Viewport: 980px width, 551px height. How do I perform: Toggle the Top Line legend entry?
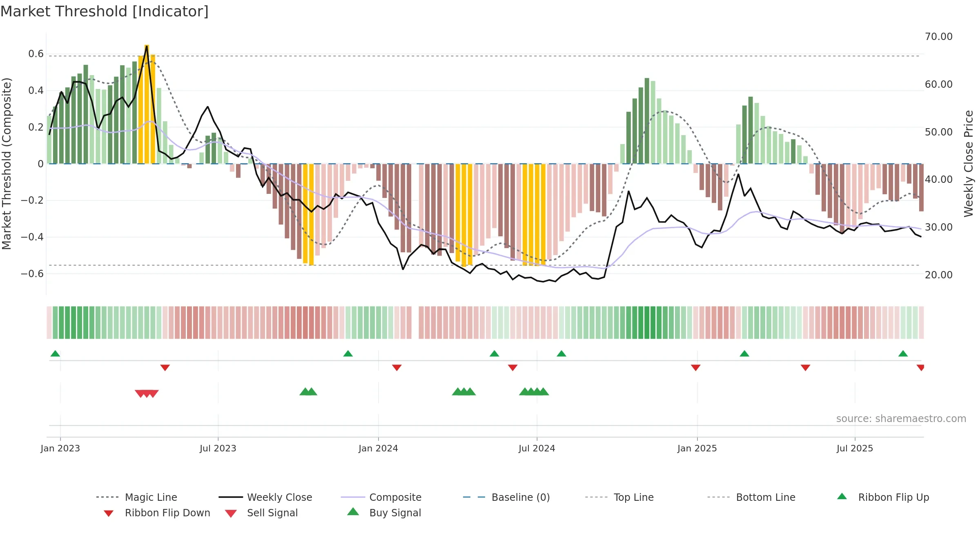tap(619, 497)
